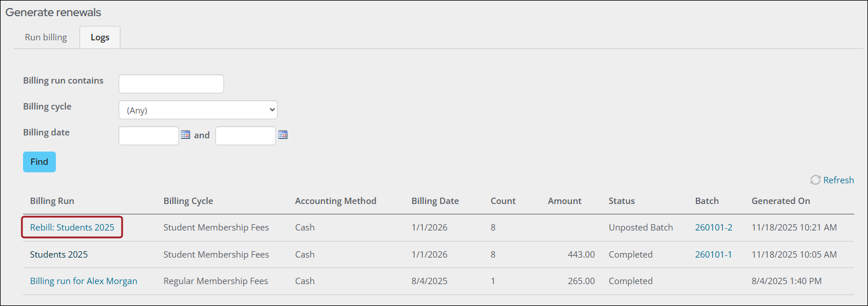Open batch 260101-2 link
868x306 pixels.
pyautogui.click(x=714, y=228)
